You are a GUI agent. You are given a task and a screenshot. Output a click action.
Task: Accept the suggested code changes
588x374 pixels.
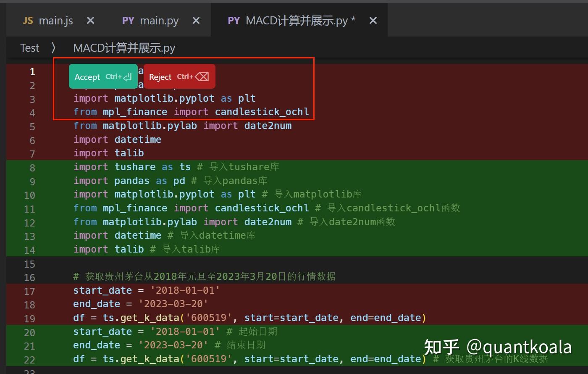103,76
